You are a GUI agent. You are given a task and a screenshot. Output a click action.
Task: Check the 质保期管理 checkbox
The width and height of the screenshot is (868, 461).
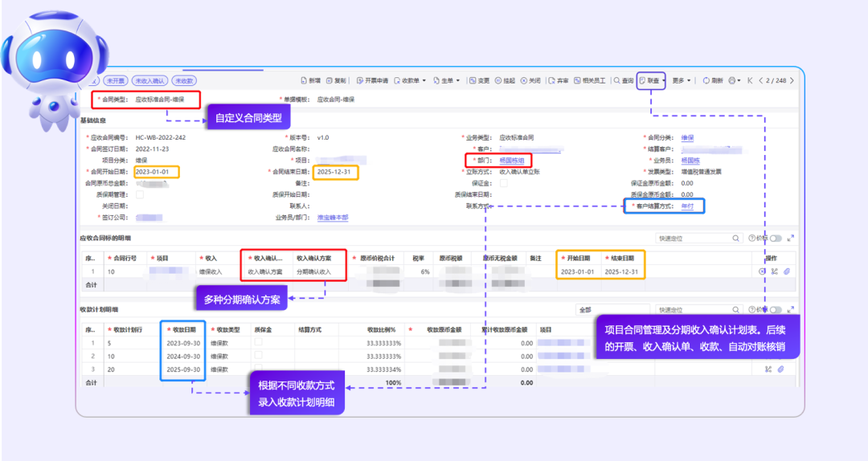coord(141,194)
